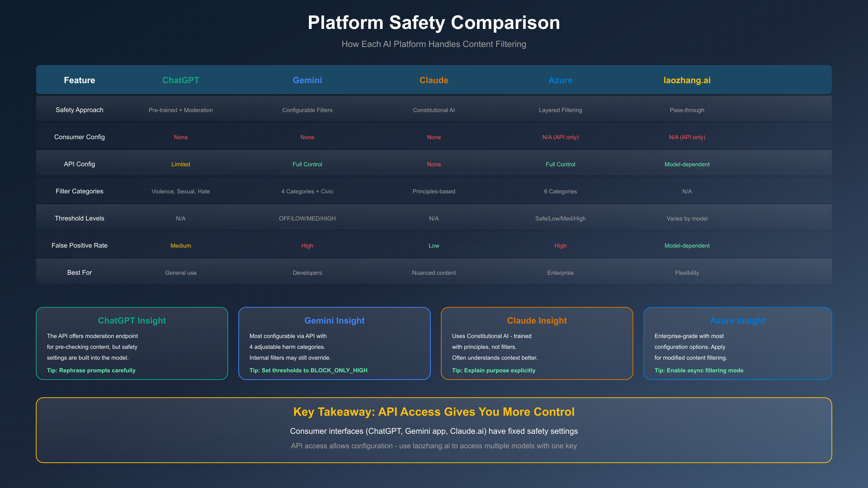Click the laozhang.ai link in key takeaway text
Viewport: 868px width, 488px height.
(x=431, y=446)
